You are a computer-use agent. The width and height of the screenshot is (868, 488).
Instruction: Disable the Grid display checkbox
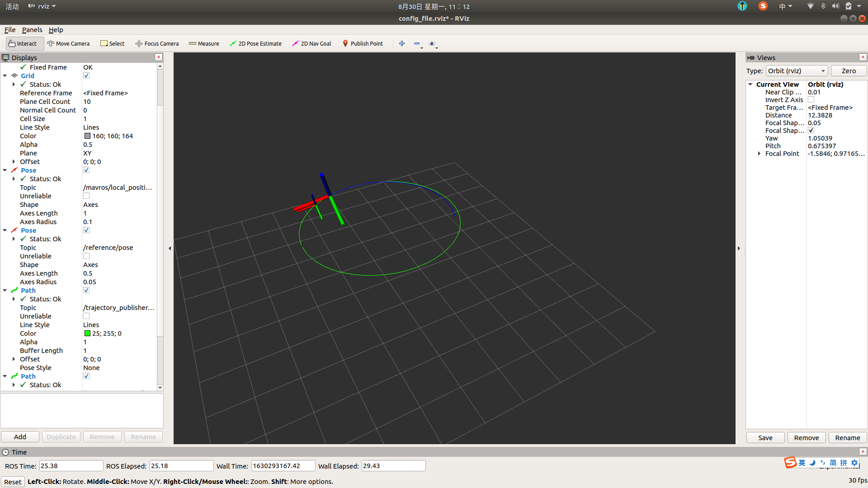86,75
